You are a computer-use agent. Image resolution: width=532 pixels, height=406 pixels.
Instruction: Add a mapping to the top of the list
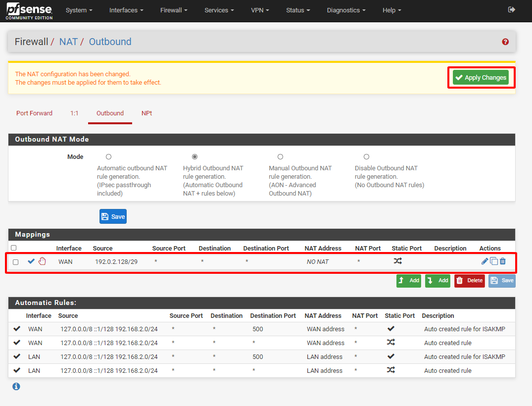click(408, 280)
